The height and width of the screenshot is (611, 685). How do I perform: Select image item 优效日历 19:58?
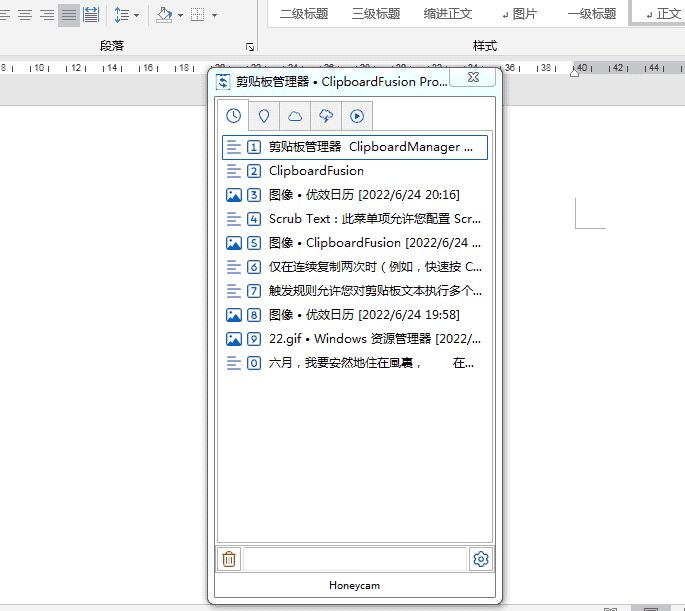[355, 315]
